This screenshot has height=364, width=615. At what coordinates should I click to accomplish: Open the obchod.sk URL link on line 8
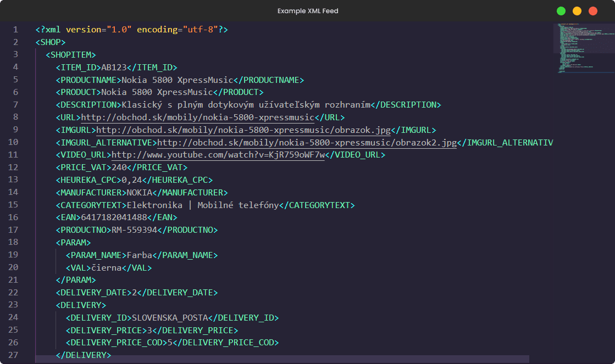(x=198, y=117)
